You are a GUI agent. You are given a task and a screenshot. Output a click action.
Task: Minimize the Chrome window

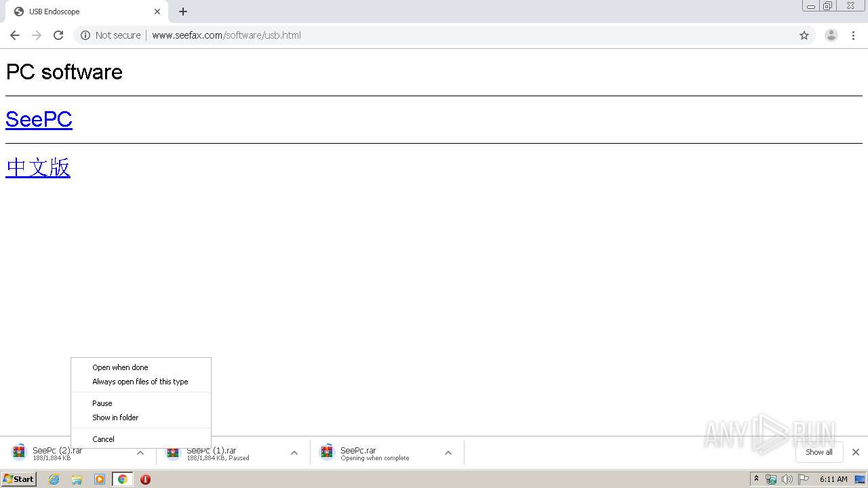pyautogui.click(x=811, y=5)
